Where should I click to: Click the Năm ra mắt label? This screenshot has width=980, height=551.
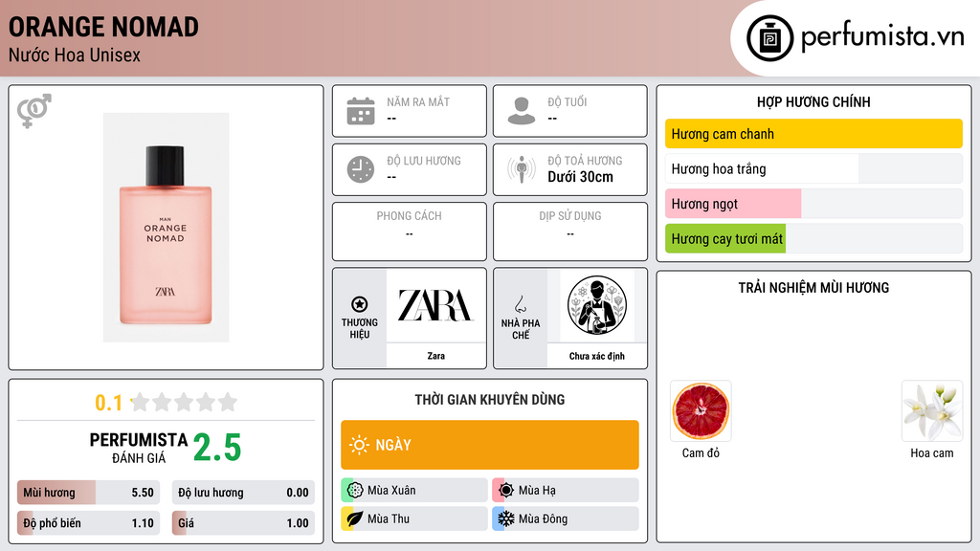pos(418,101)
